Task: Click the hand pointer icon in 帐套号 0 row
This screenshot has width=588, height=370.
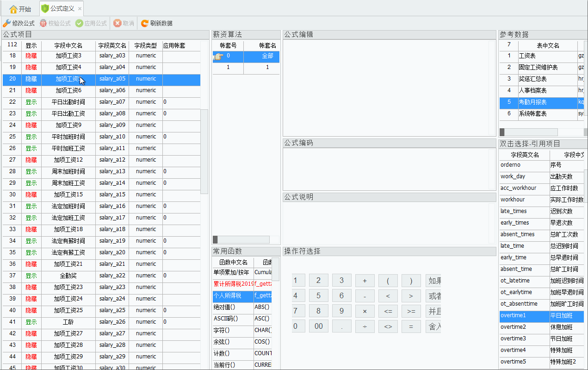Action: pyautogui.click(x=218, y=56)
